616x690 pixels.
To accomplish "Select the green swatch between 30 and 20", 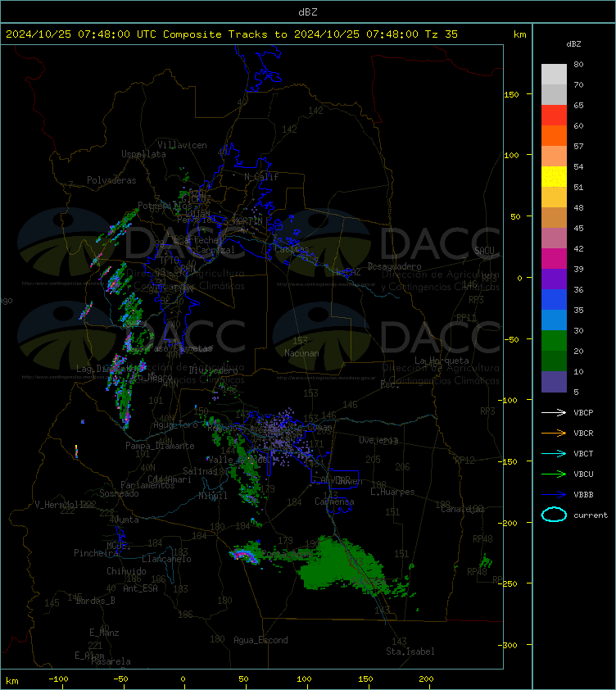I will [554, 340].
